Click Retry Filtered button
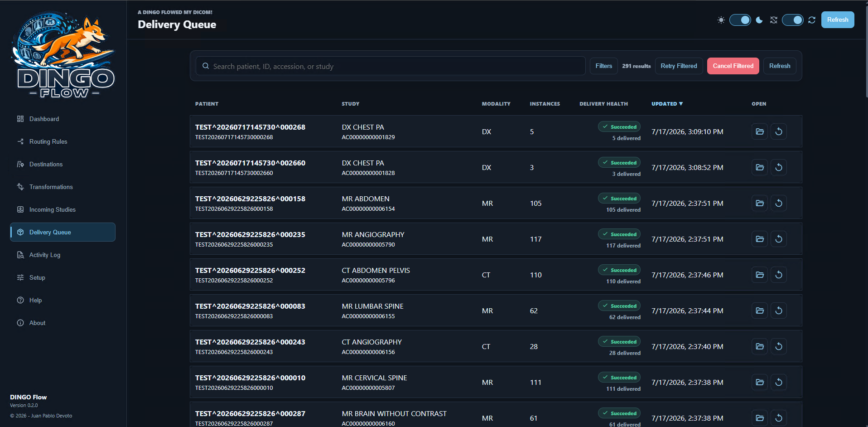The width and height of the screenshot is (868, 427). coord(679,66)
